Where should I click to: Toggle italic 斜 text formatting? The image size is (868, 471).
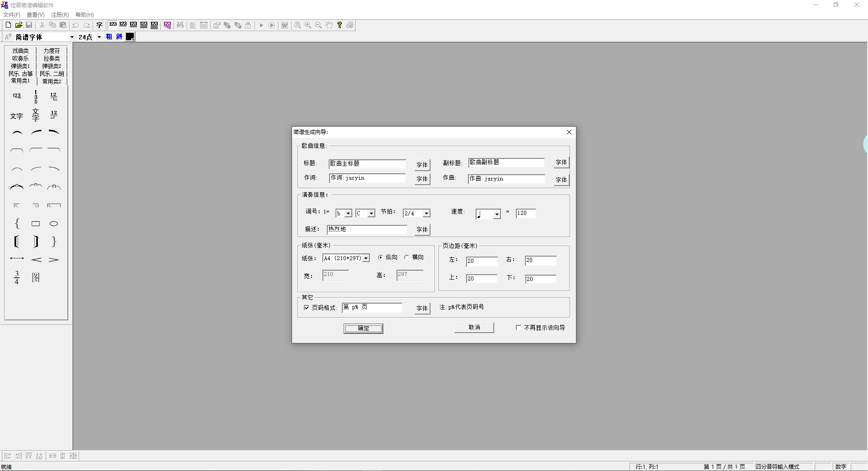click(x=119, y=37)
